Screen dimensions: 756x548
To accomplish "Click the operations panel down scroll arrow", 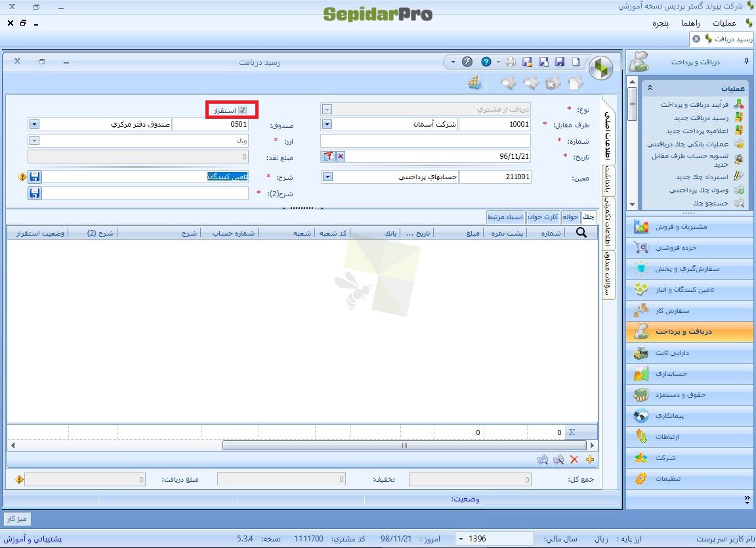I will coord(632,204).
